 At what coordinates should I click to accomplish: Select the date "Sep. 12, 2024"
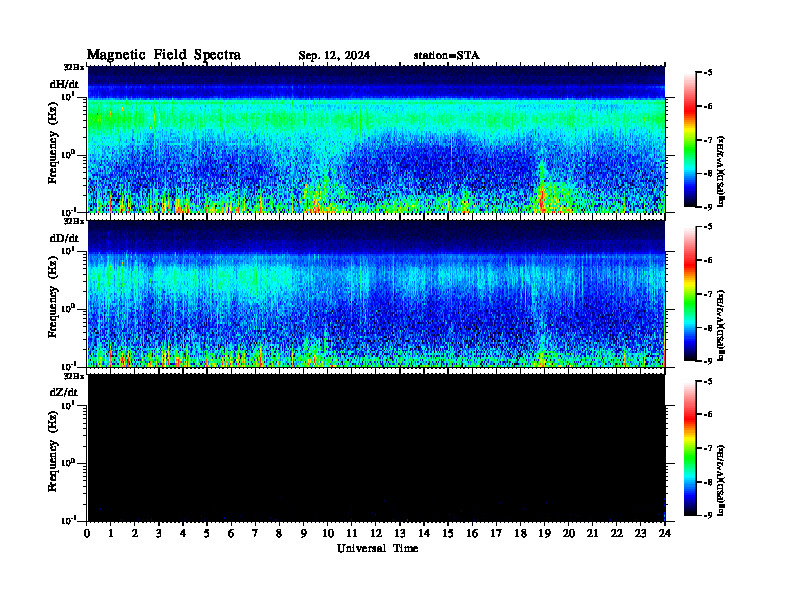pyautogui.click(x=334, y=56)
